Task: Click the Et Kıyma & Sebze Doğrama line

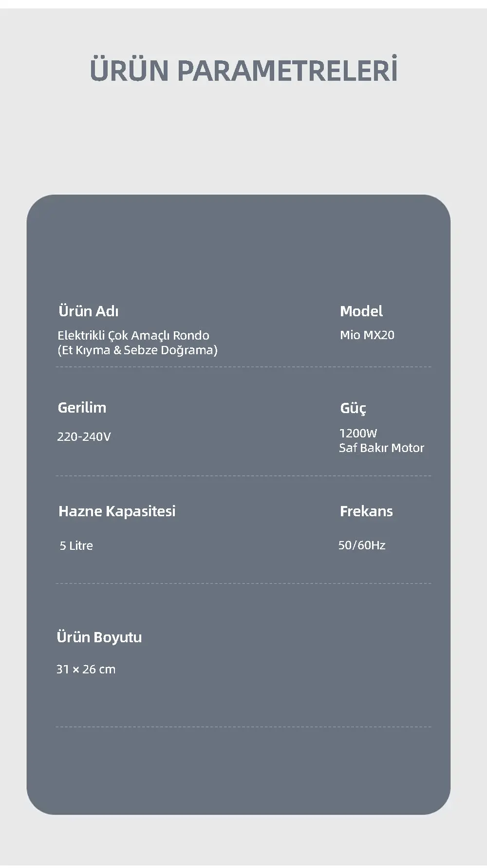Action: pos(137,350)
